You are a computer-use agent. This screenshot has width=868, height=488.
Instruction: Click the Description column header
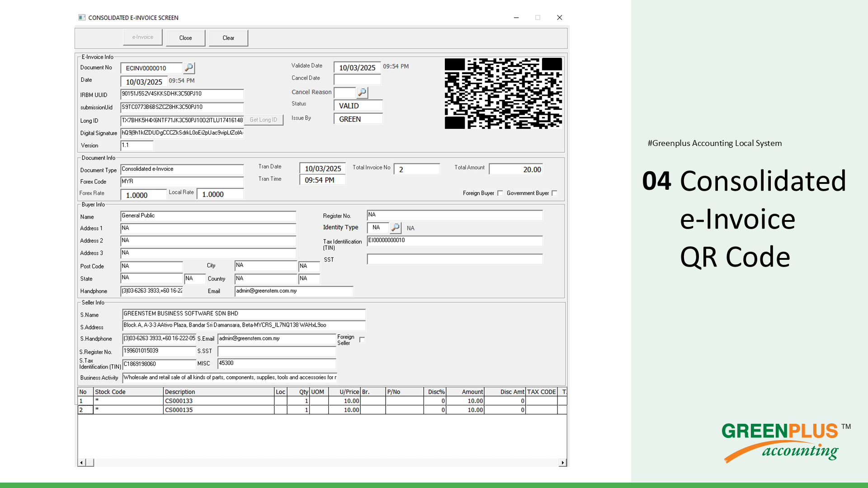coord(219,392)
